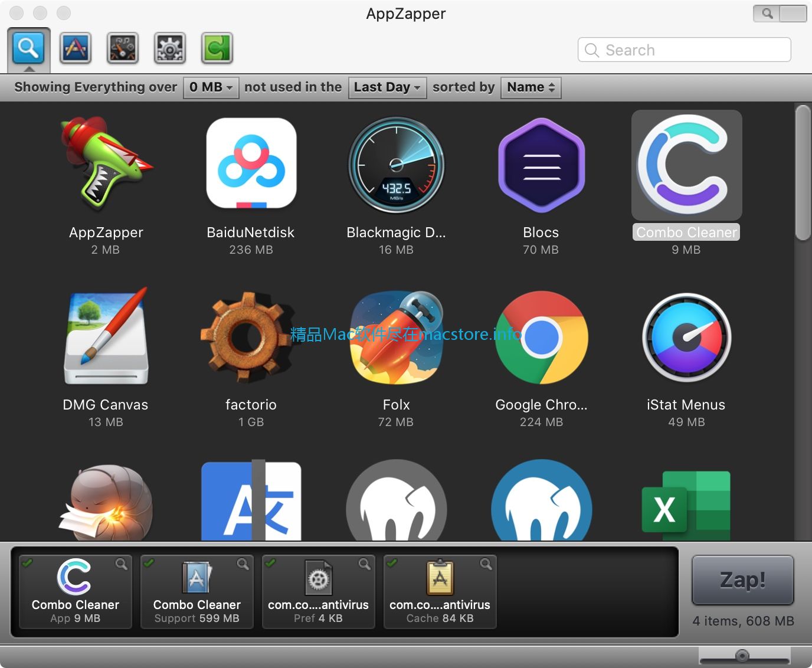The height and width of the screenshot is (668, 812).
Task: Click the Combo Cleaner App file thumbnail
Action: click(x=74, y=577)
